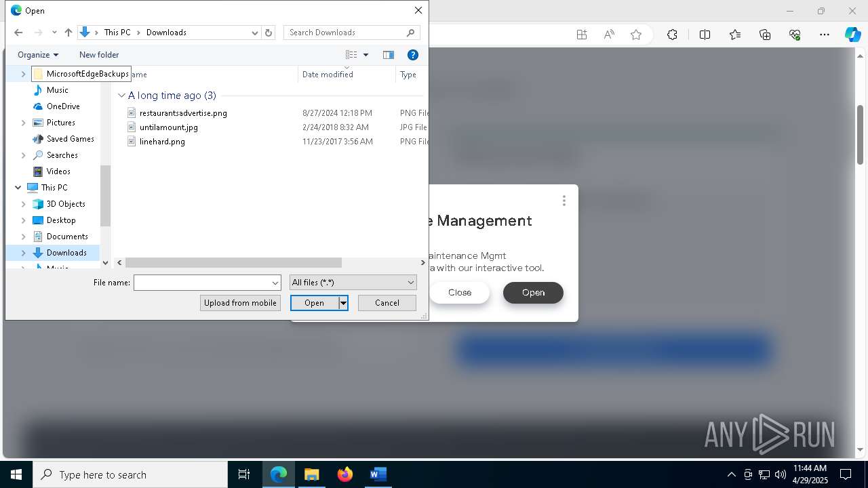Click Open button in file dialog
Screen dimensions: 868x488
[314, 303]
